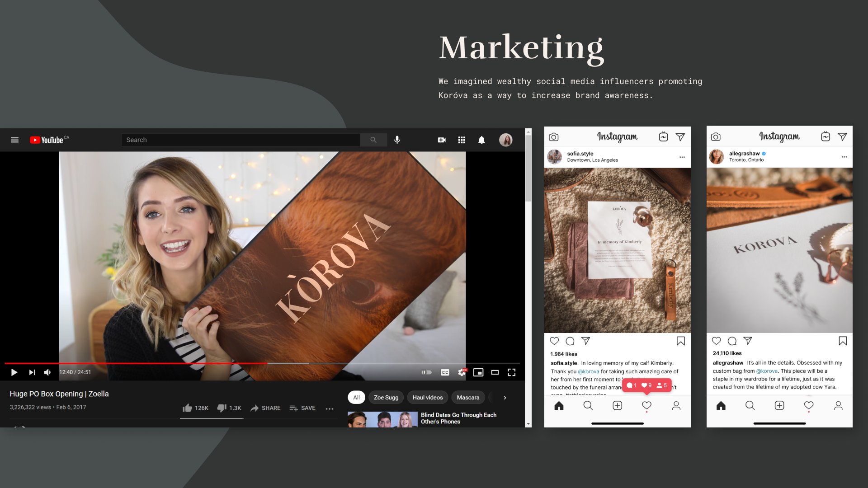This screenshot has width=868, height=488.
Task: Bookmark the sofia.style Instagram post
Action: tap(680, 341)
